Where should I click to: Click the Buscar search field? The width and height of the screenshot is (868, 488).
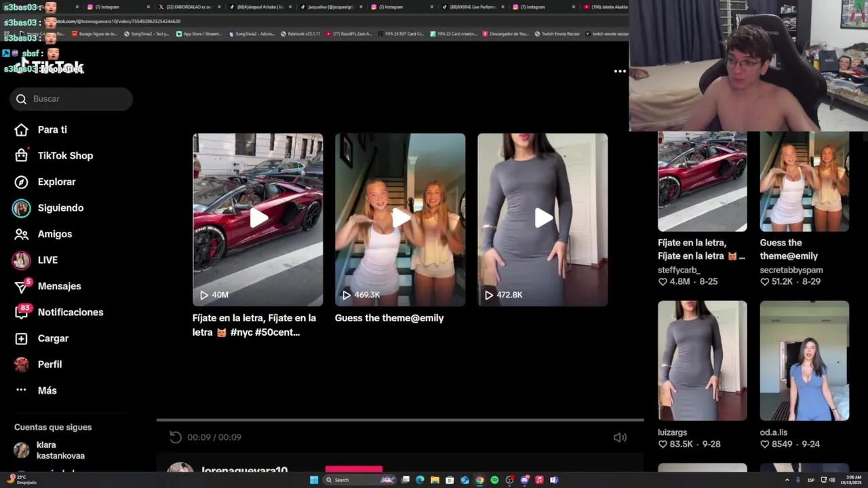click(71, 99)
